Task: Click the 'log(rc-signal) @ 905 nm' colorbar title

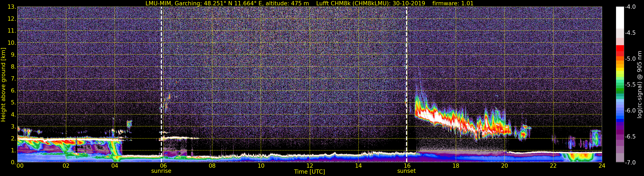Action: point(640,85)
